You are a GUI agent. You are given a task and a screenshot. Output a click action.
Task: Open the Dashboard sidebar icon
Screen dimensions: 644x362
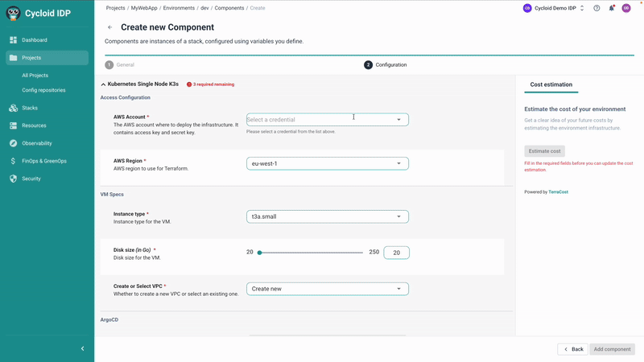point(14,40)
